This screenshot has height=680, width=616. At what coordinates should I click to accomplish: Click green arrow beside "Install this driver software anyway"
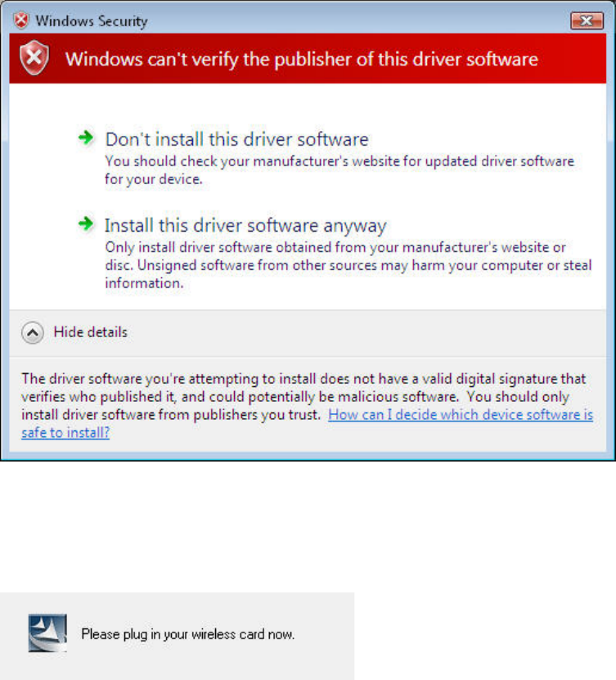click(86, 223)
